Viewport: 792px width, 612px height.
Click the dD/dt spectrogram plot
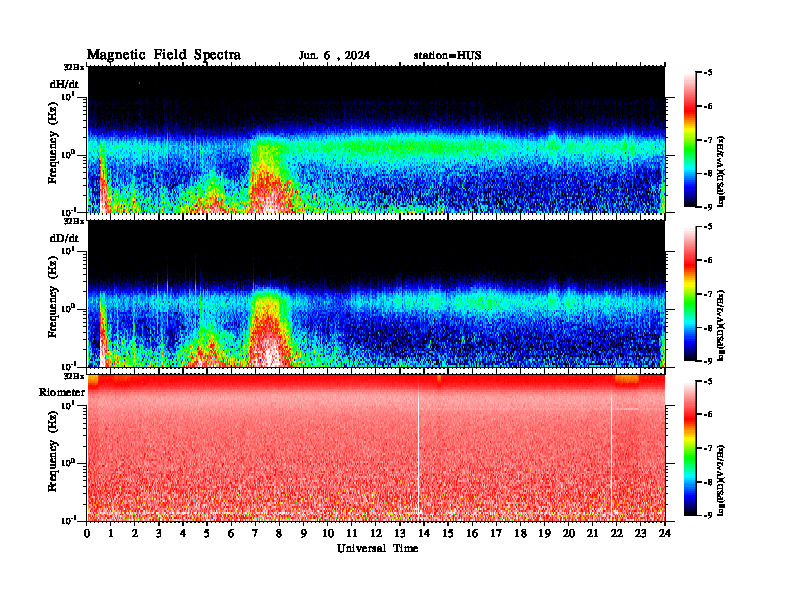click(376, 293)
